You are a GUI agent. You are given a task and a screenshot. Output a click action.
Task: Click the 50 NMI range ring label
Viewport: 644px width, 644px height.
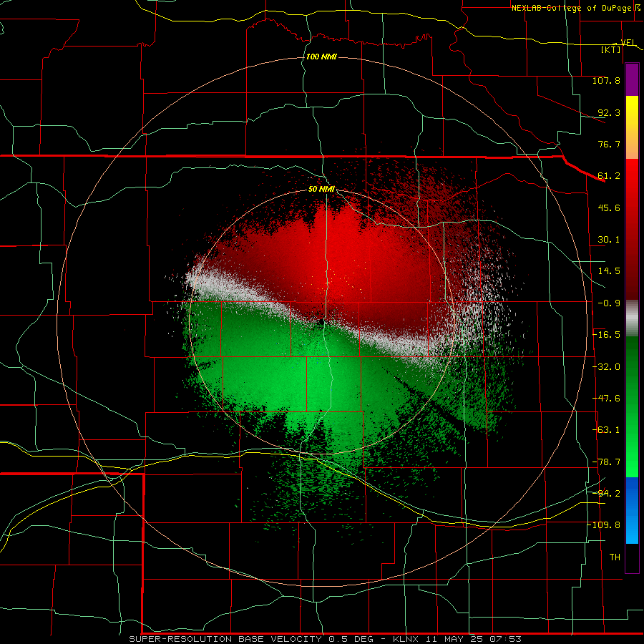321,190
